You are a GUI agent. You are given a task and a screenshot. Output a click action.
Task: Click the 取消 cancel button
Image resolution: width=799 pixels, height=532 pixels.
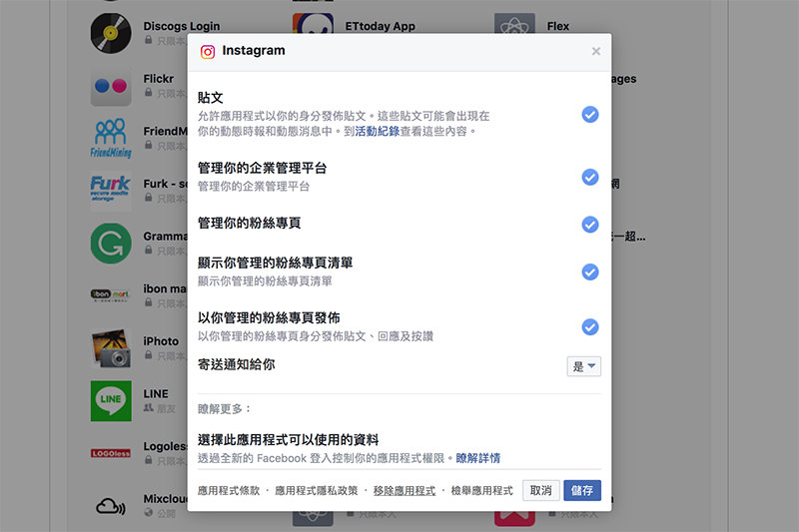click(540, 490)
